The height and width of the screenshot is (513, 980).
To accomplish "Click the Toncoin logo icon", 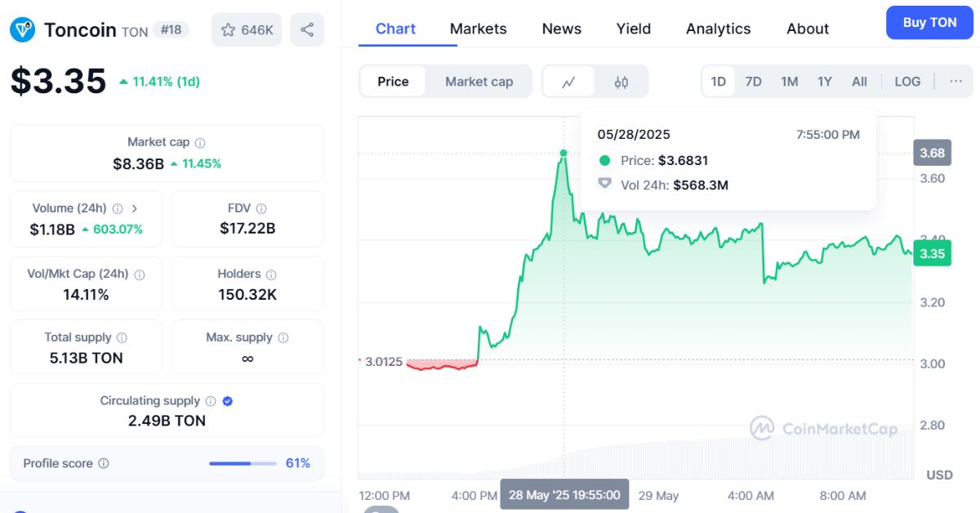I will (x=22, y=30).
